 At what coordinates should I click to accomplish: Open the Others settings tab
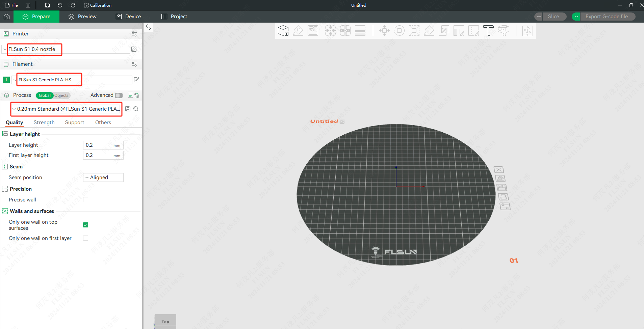pos(103,122)
